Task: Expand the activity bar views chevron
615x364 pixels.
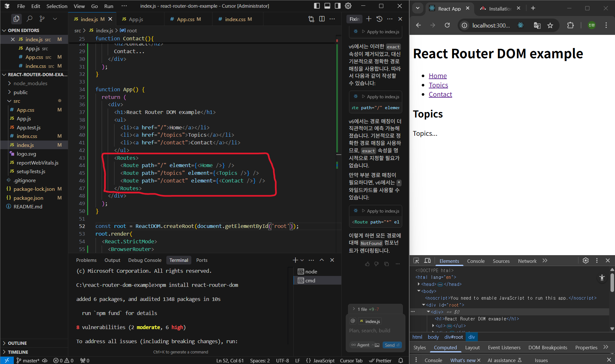Action: point(55,19)
